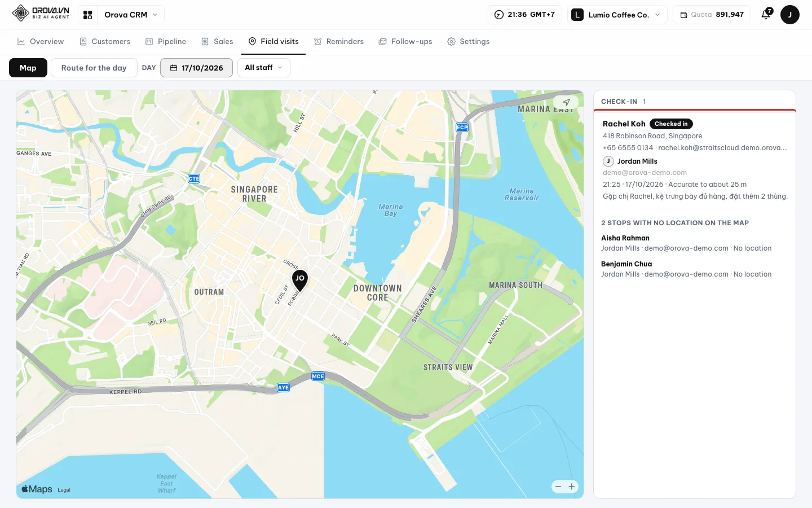The image size is (812, 508).
Task: Click the Apple Maps logo
Action: tap(37, 489)
